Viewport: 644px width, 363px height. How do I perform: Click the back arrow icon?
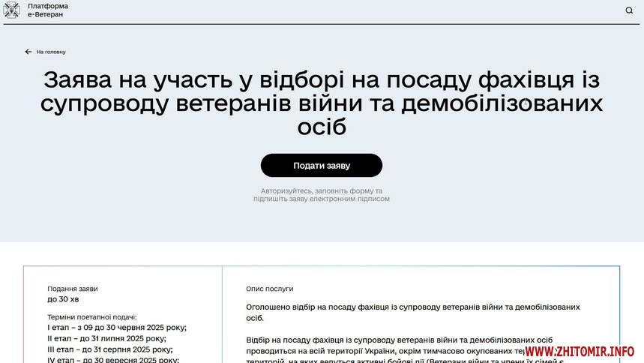coord(28,52)
